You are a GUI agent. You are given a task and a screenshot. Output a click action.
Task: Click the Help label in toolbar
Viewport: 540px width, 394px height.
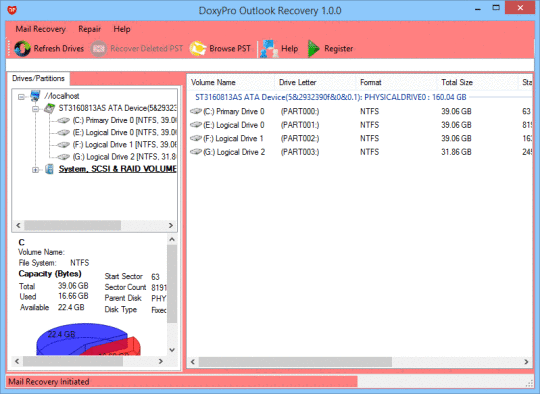(290, 49)
